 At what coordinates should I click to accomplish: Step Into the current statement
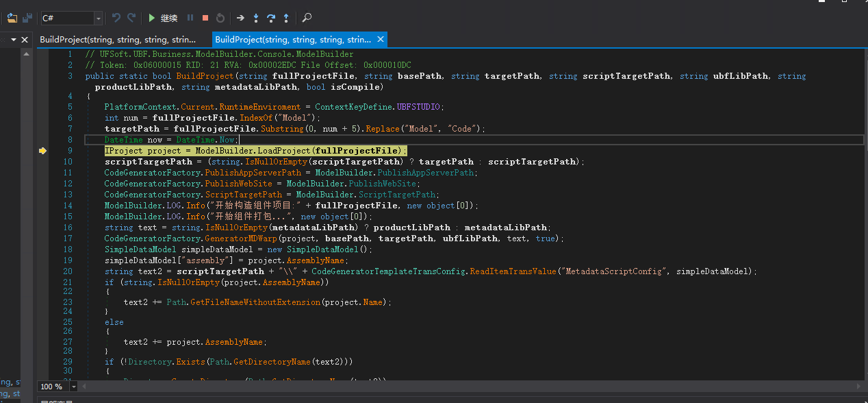tap(256, 18)
